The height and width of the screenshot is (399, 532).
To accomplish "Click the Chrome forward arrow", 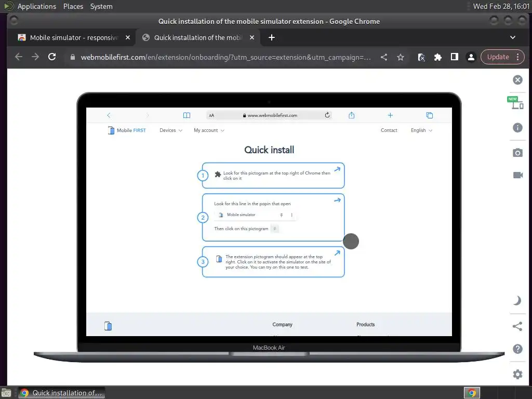I will 35,57.
